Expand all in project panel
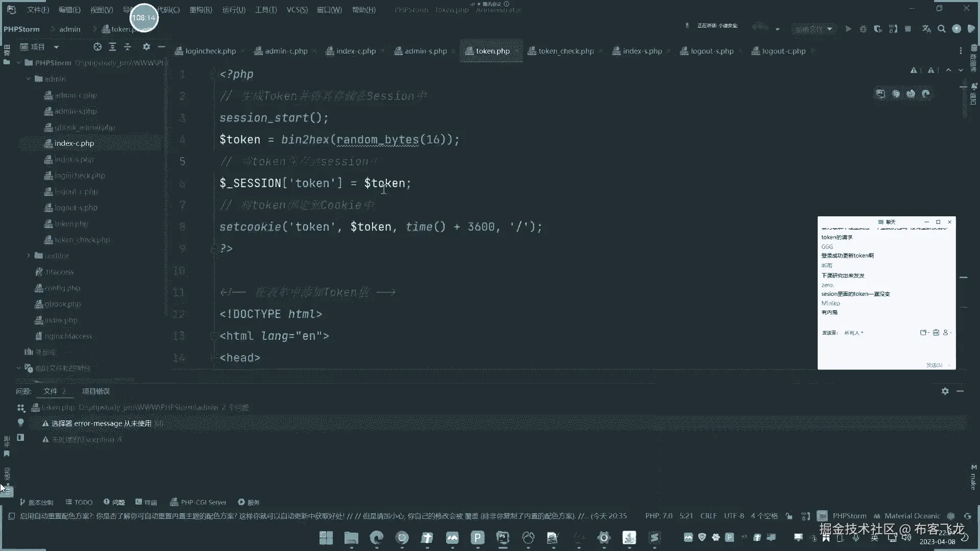Screen dimensions: 980x551 click(x=113, y=47)
